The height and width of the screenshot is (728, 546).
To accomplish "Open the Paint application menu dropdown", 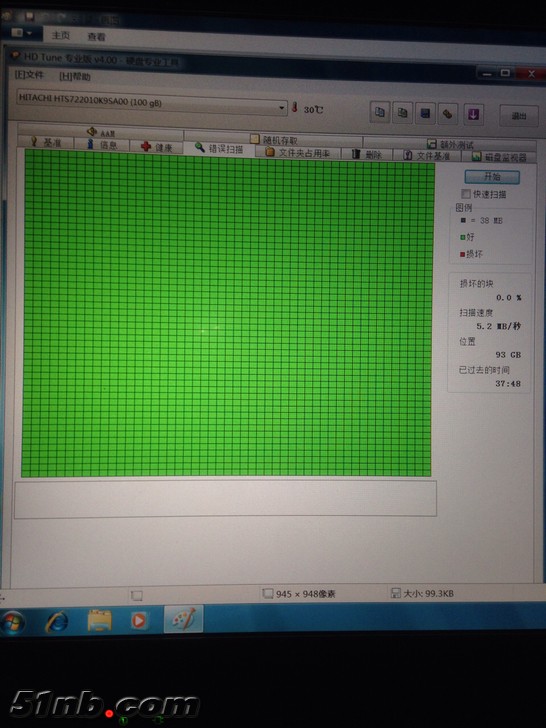I will click(x=22, y=33).
